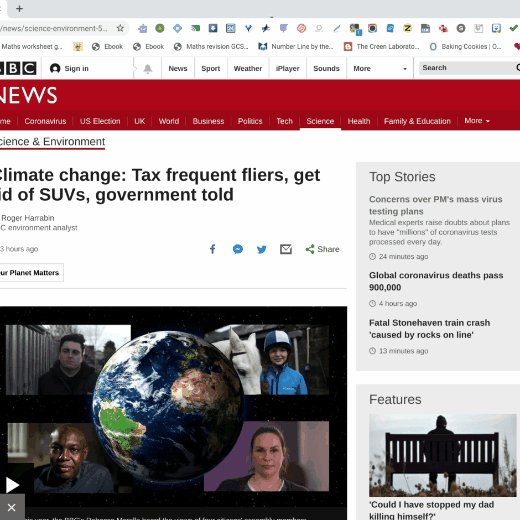Close the overlay with the X button

pyautogui.click(x=12, y=507)
